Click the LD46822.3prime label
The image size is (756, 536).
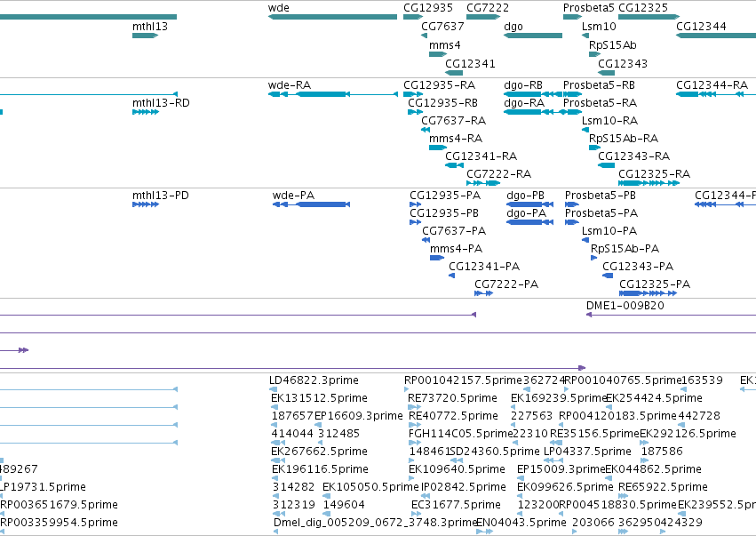[314, 380]
